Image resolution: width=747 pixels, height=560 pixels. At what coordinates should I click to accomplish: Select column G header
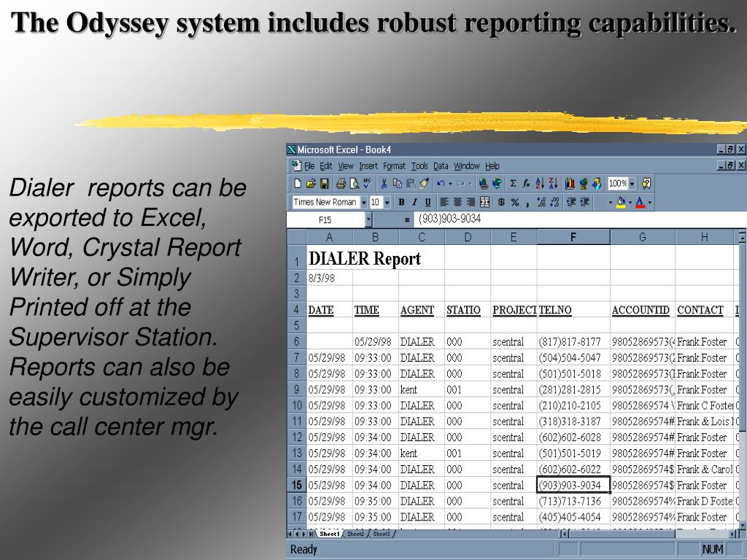[x=642, y=237]
